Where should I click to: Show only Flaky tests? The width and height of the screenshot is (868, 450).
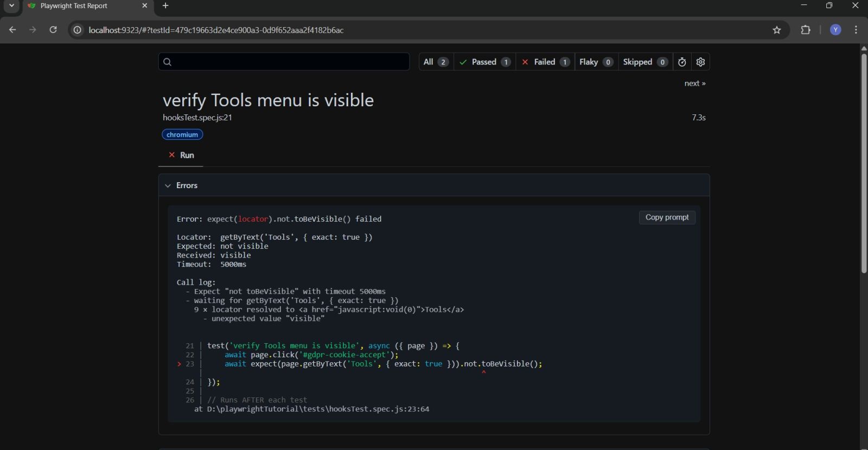[595, 62]
